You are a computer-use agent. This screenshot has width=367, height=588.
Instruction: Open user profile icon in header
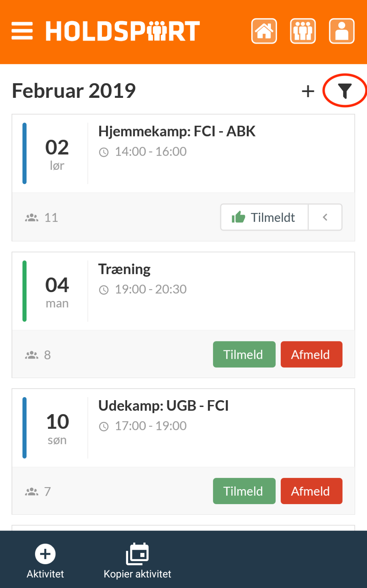(x=342, y=31)
